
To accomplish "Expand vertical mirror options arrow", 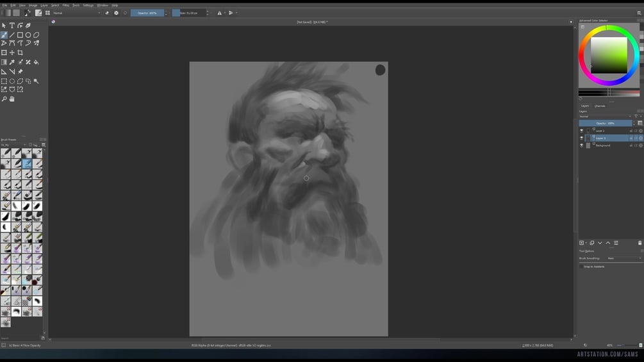I will pyautogui.click(x=236, y=13).
